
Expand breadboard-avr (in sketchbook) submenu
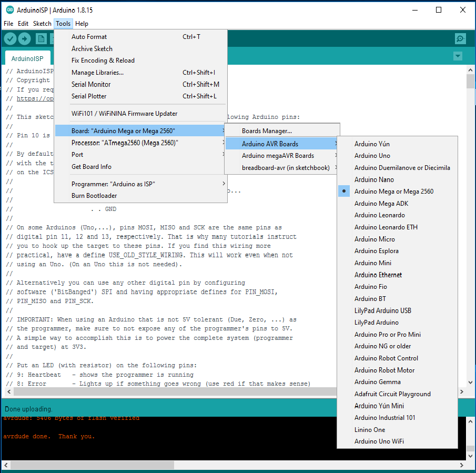(x=282, y=168)
